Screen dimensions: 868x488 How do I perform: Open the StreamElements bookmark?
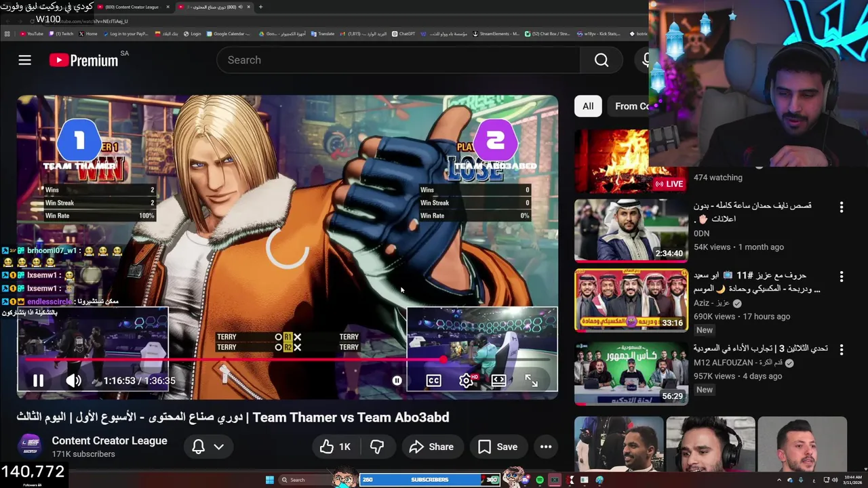point(496,34)
